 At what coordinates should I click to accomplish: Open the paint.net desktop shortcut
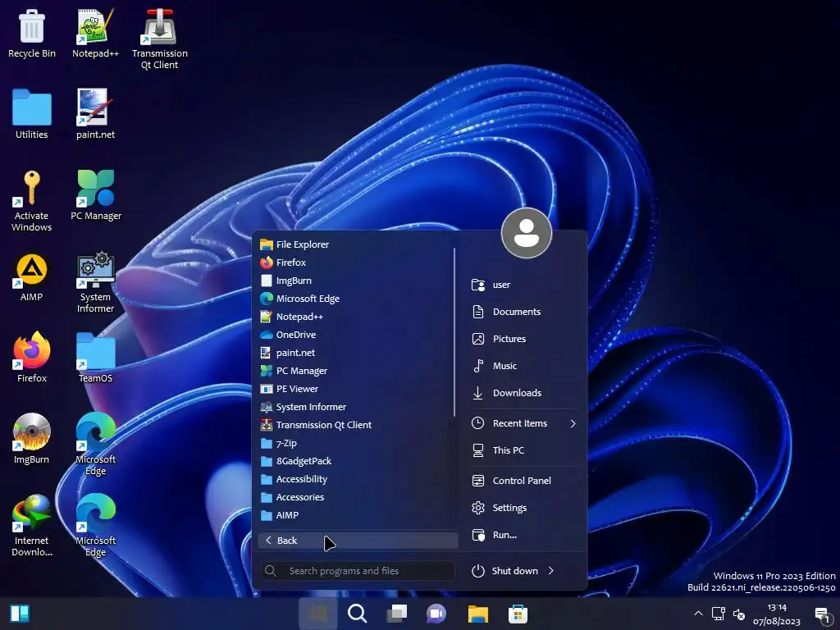[x=95, y=114]
